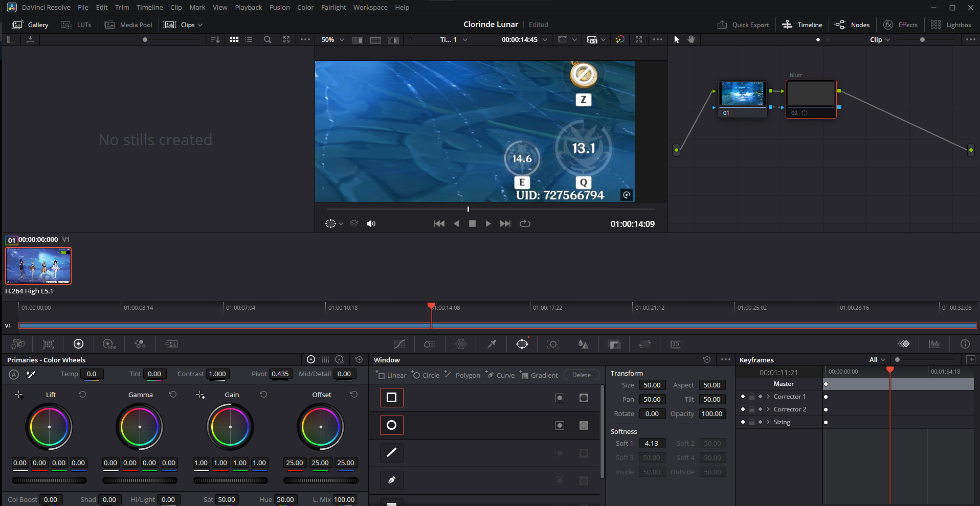Image resolution: width=980 pixels, height=506 pixels.
Task: Open the Motion Effects palette icon
Action: (x=171, y=344)
